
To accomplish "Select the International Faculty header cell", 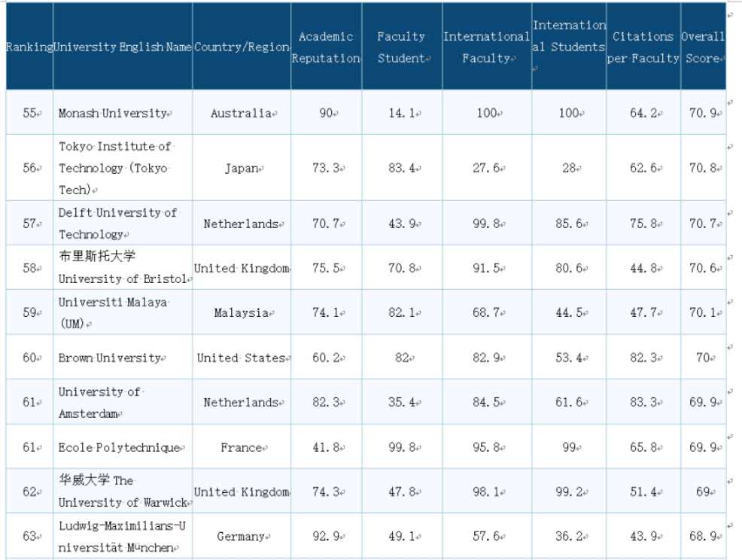I will click(x=486, y=47).
